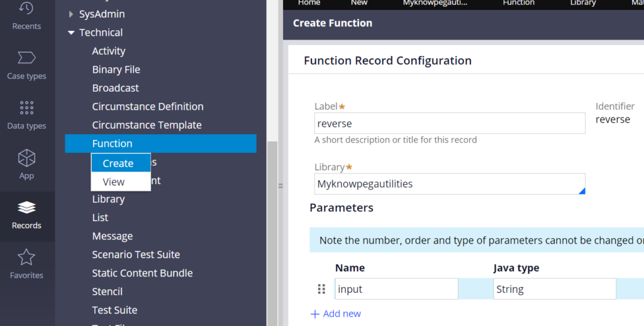Collapse the Technical category
Screen dimensions: 644x326
pos(71,33)
